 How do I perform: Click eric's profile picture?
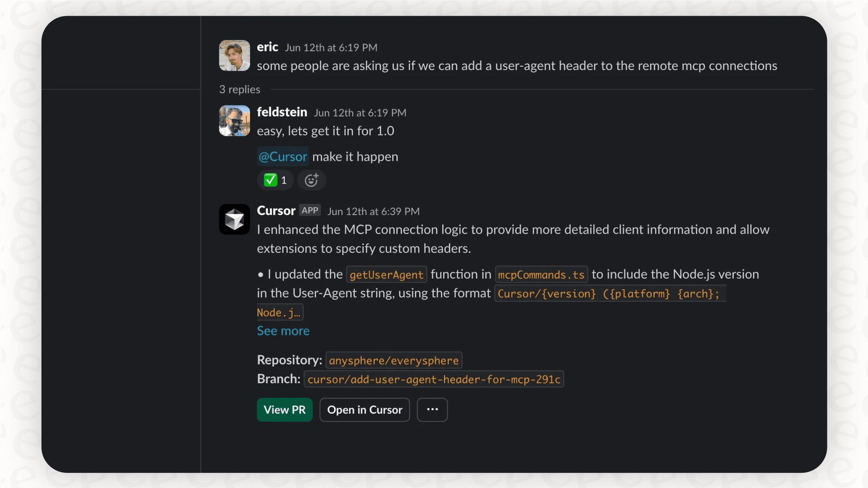(234, 55)
